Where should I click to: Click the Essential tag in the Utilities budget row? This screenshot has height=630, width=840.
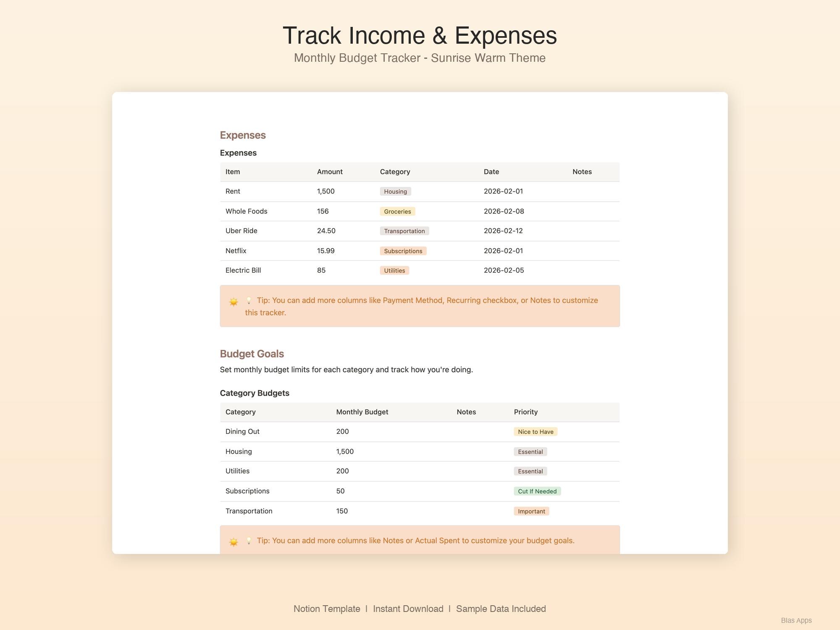530,471
